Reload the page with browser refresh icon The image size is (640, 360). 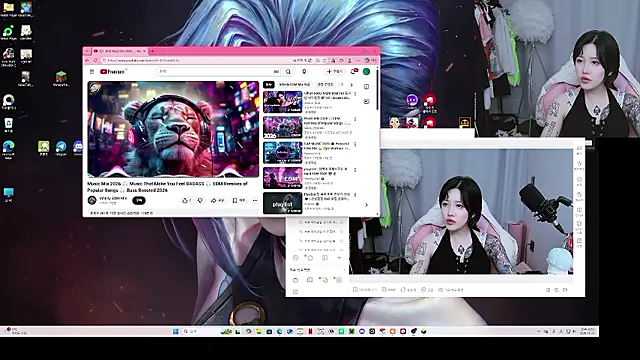[96, 60]
